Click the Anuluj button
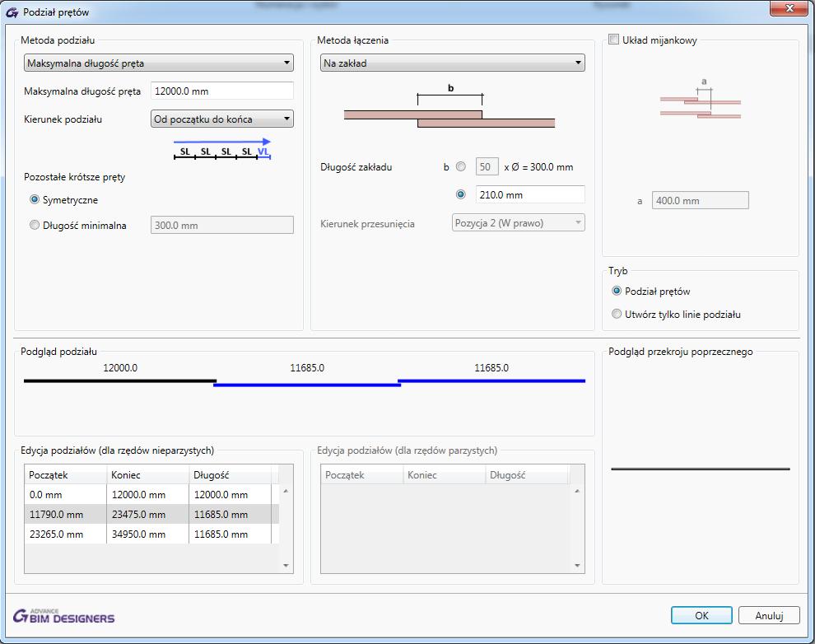 pos(769,615)
